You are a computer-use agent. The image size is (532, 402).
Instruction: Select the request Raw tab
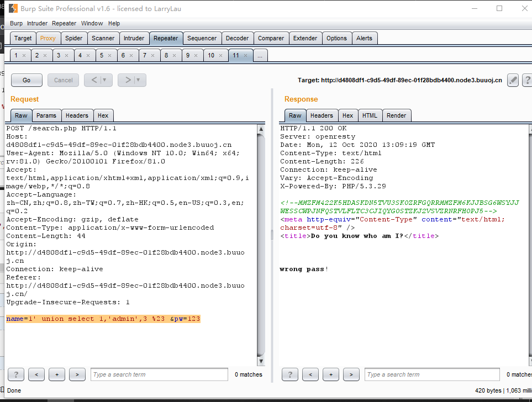coord(21,115)
